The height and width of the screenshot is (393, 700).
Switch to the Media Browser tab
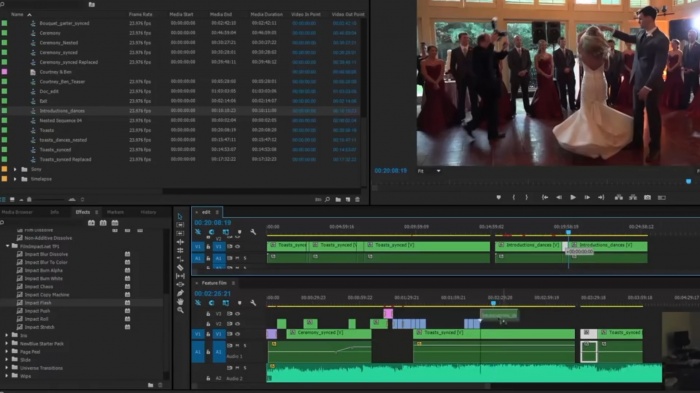[17, 212]
